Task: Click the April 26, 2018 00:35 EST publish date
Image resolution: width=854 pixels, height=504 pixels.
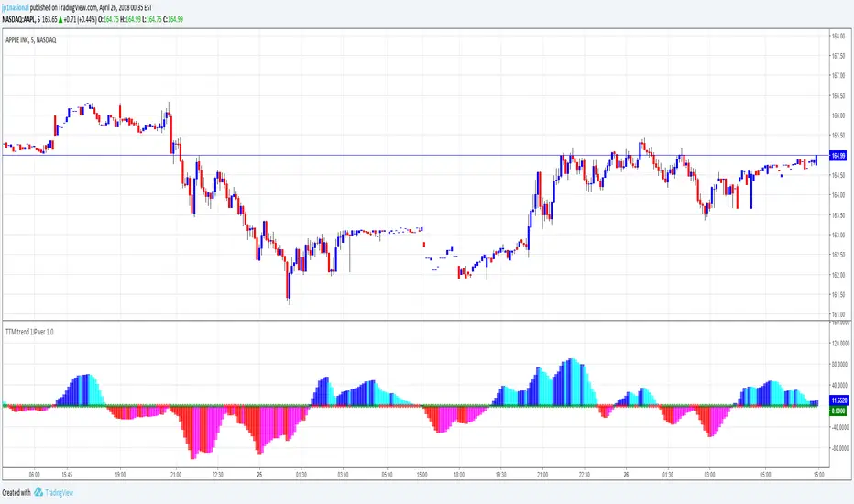Action: pyautogui.click(x=126, y=8)
